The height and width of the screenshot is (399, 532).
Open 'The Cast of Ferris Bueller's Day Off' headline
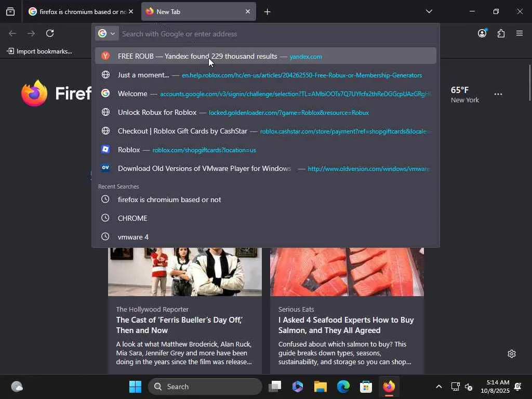click(x=179, y=325)
